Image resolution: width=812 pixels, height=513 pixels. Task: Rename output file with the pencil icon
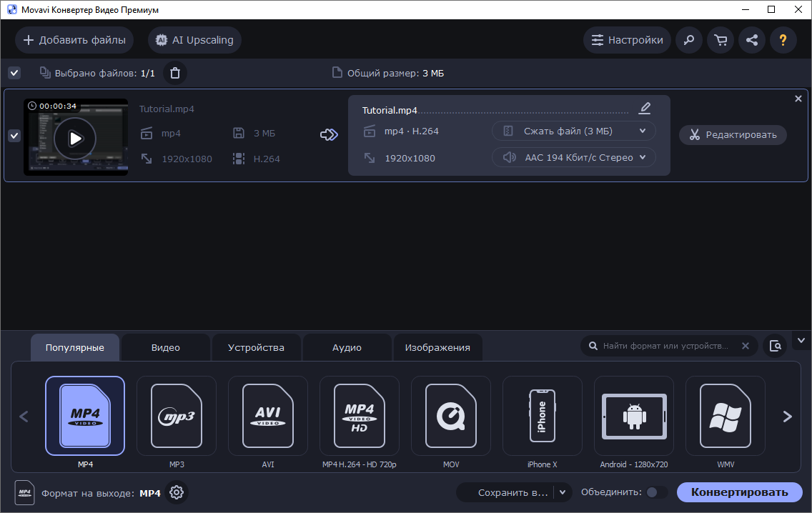click(x=645, y=109)
